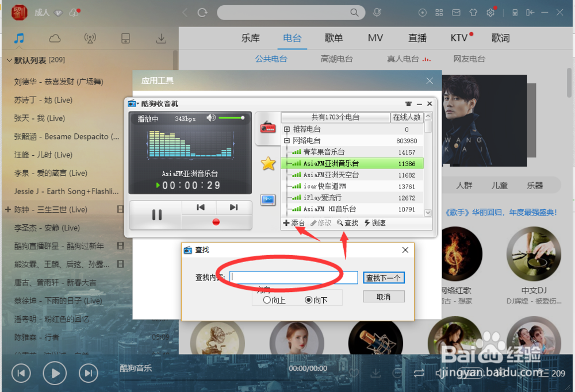Viewport: 575px width, 392px height.
Task: Open the 中文DJ station thumbnail
Action: click(x=534, y=253)
